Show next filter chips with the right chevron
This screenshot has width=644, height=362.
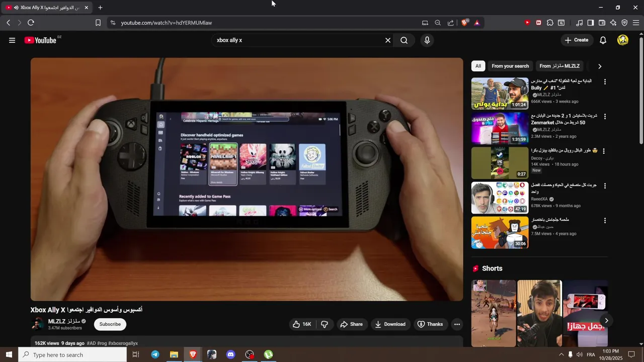pos(599,66)
